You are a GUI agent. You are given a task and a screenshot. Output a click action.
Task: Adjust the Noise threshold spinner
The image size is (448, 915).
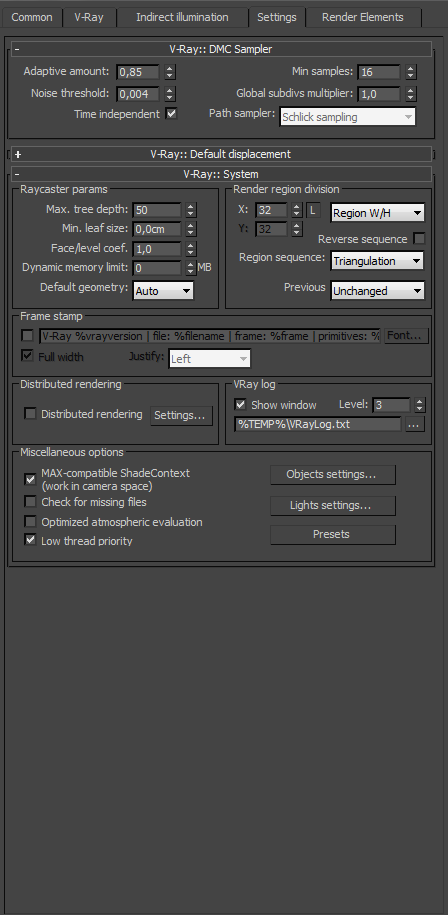coord(169,94)
